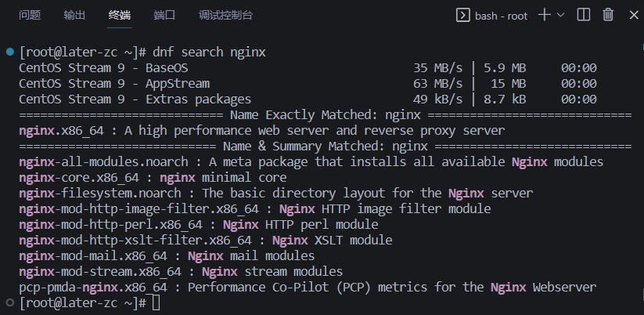
Task: Click the 'Name & Summary Matched: nginx' header
Action: (x=326, y=146)
